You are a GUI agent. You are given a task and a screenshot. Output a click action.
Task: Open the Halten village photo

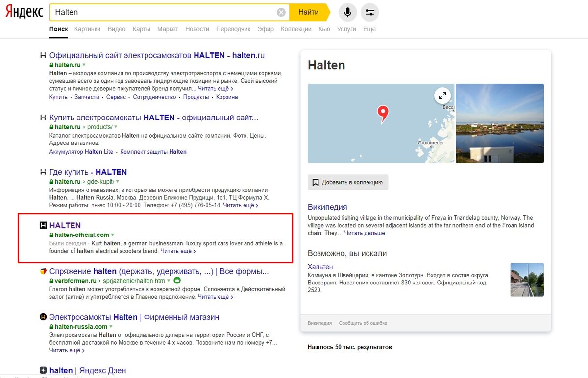[500, 123]
